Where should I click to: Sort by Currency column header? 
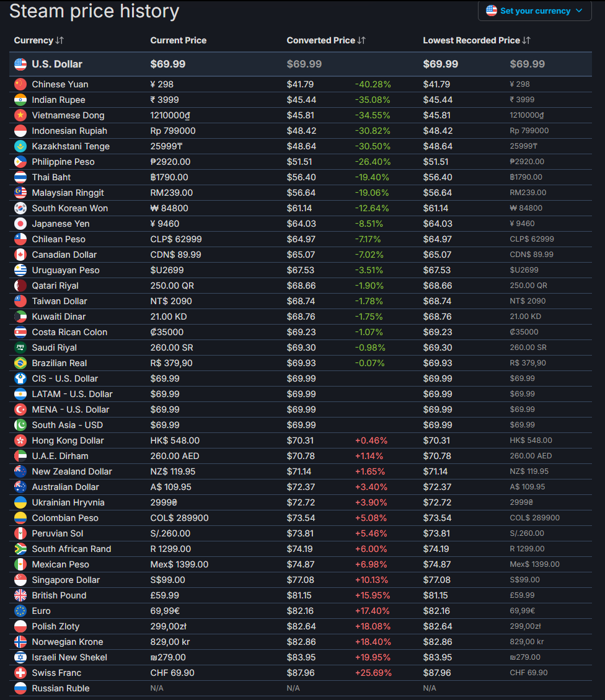pos(39,40)
